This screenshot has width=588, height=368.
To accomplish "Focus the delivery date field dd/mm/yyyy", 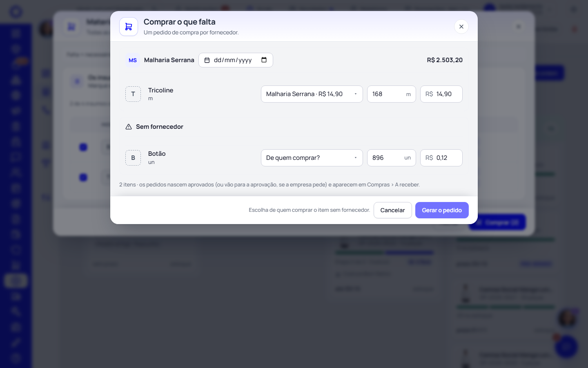I will coord(236,60).
